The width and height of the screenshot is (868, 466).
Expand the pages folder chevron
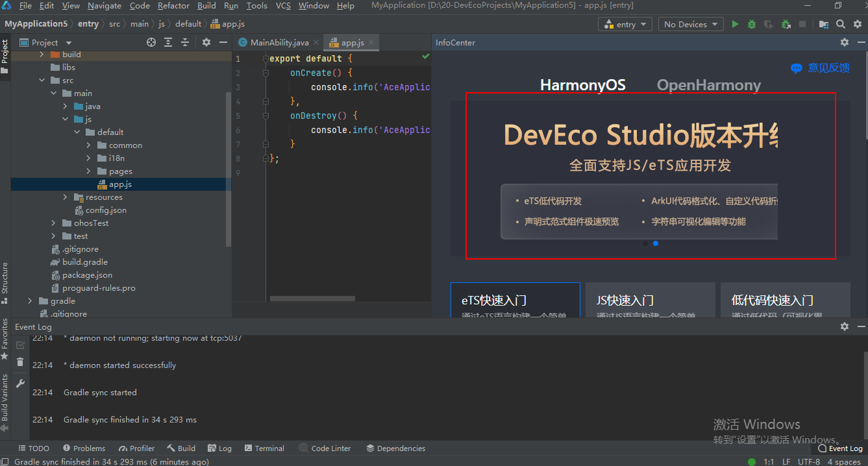pyautogui.click(x=89, y=171)
